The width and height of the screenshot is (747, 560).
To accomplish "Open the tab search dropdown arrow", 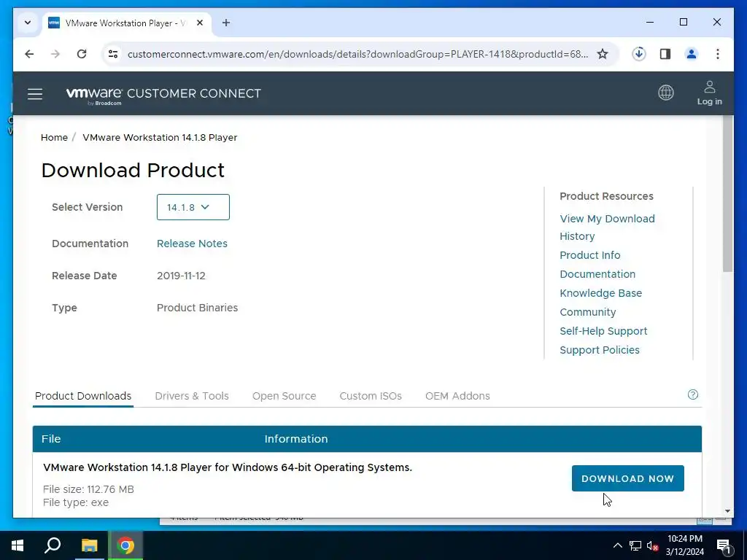I will pos(28,23).
